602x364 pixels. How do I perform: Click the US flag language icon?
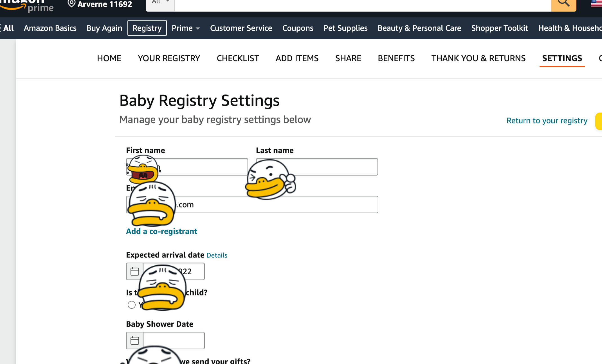[596, 4]
